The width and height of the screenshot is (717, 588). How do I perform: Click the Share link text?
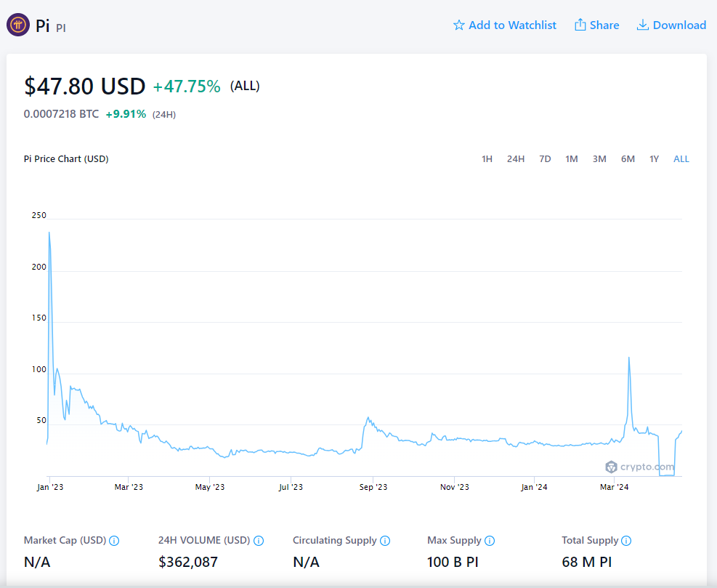point(604,25)
